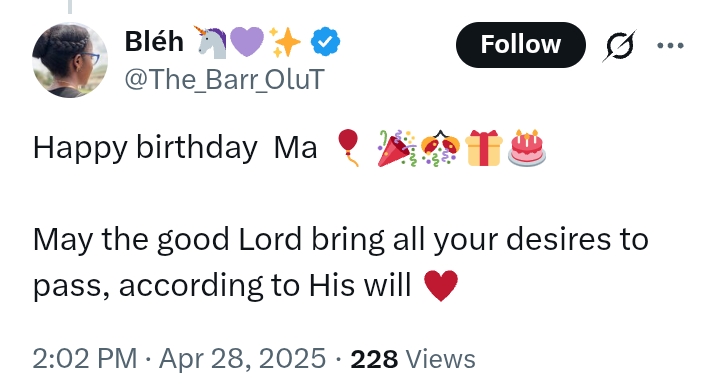Click the party popper emoji

coord(397,148)
